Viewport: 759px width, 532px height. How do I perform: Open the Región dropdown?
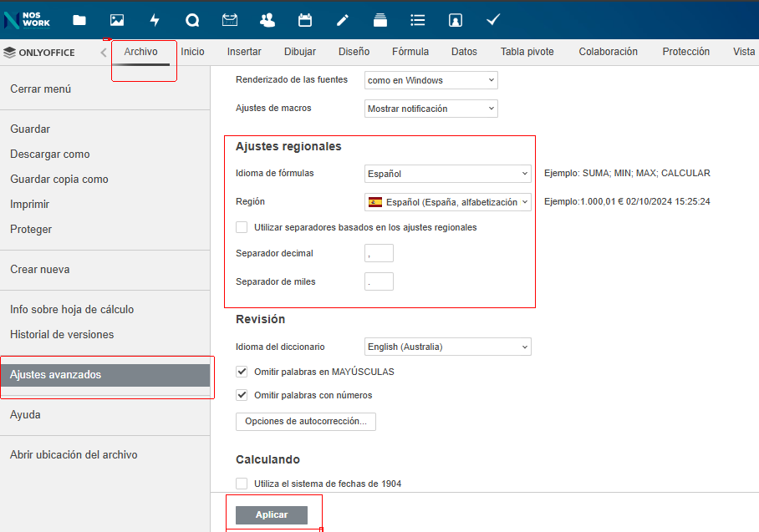[x=448, y=202]
